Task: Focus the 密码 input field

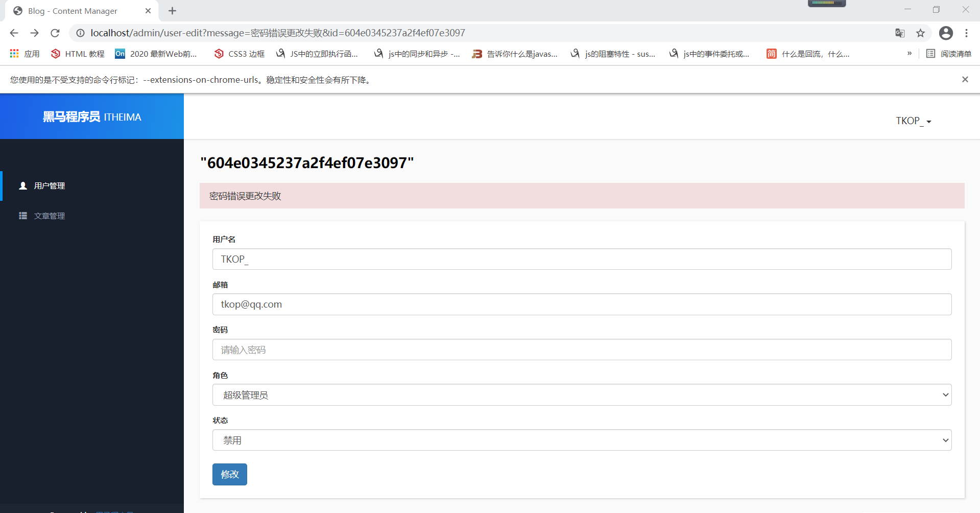Action: (582, 349)
